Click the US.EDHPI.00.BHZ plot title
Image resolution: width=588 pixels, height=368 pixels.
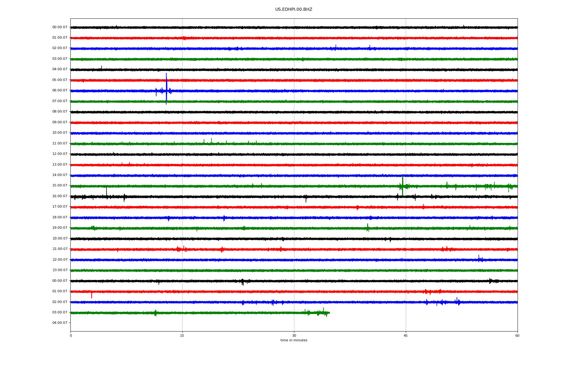pos(293,10)
